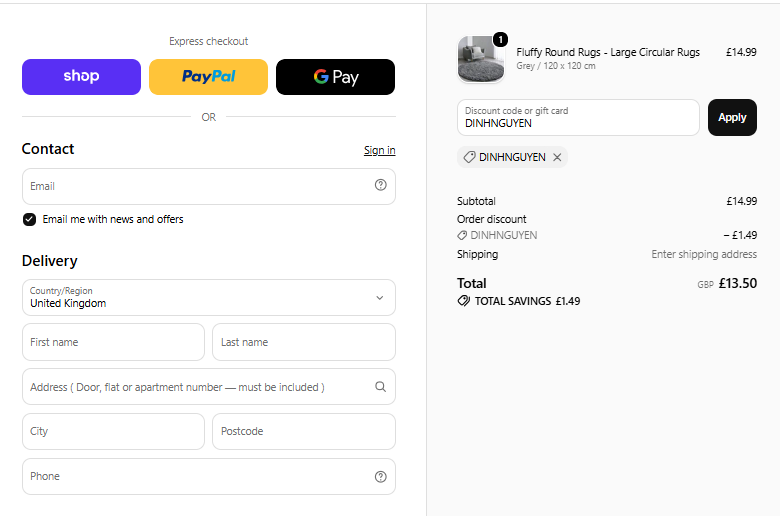The height and width of the screenshot is (516, 780).
Task: Click the discount tag icon beside DINHNGUYEN chip
Action: coord(469,157)
